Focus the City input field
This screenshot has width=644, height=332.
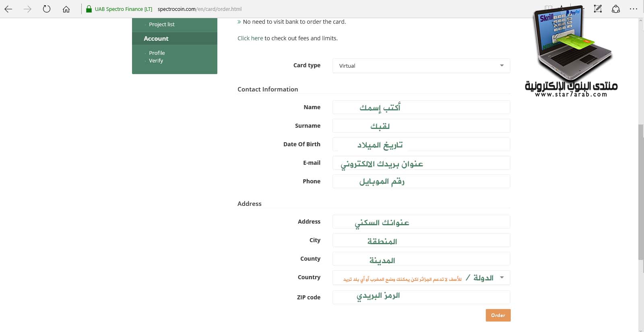pyautogui.click(x=421, y=240)
